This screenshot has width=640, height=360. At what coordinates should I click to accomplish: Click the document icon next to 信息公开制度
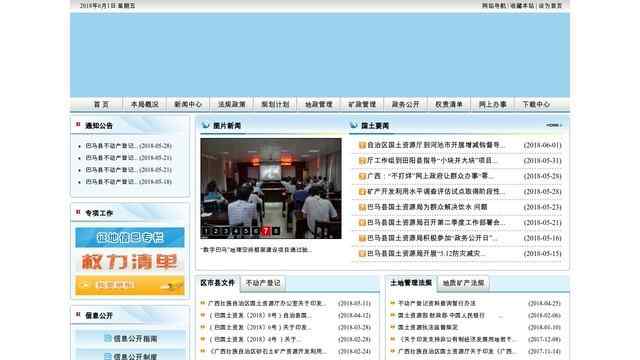click(x=108, y=356)
